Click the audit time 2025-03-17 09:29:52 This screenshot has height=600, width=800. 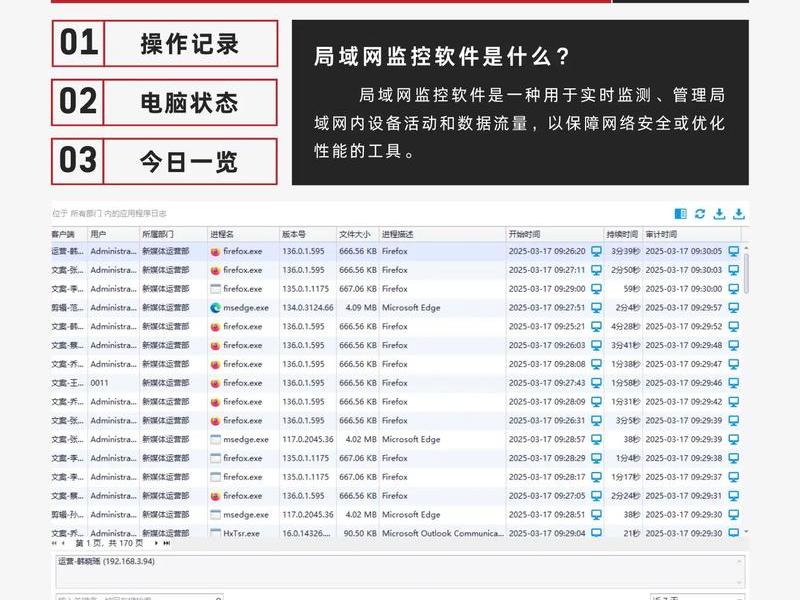[684, 327]
